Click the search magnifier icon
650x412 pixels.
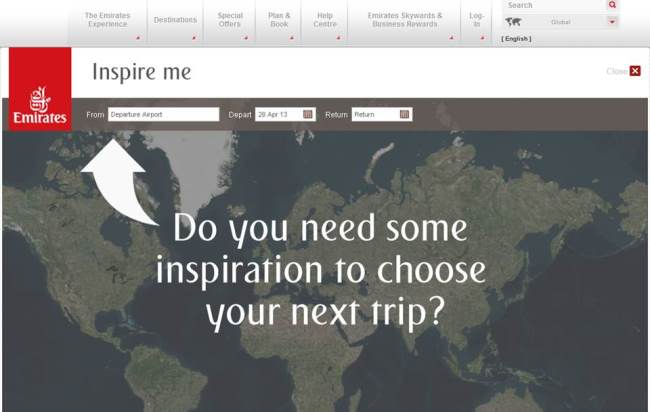point(612,5)
